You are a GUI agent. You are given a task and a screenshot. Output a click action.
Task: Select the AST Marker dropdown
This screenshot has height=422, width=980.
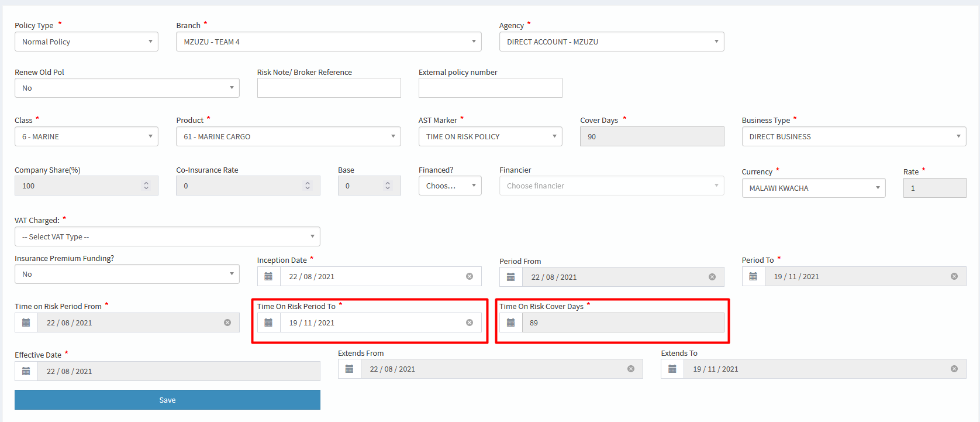pos(490,136)
